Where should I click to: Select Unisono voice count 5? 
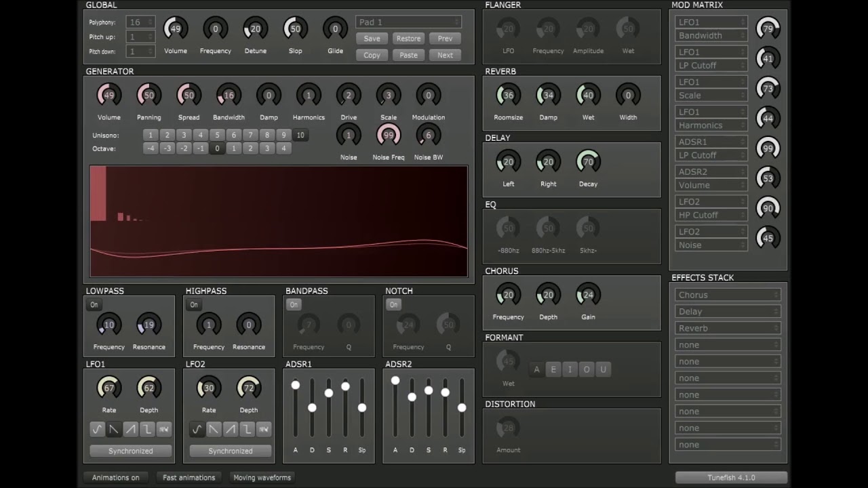click(x=217, y=135)
